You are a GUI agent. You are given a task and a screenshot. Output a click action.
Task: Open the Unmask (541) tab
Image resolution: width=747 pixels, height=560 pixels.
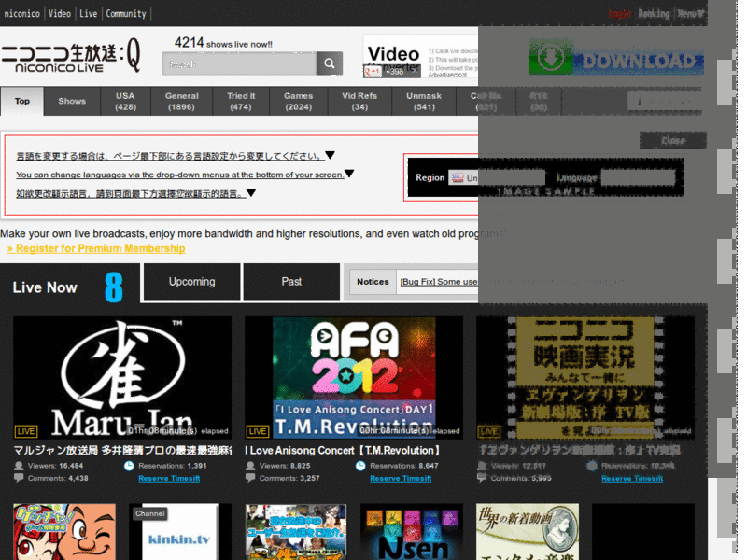[424, 101]
